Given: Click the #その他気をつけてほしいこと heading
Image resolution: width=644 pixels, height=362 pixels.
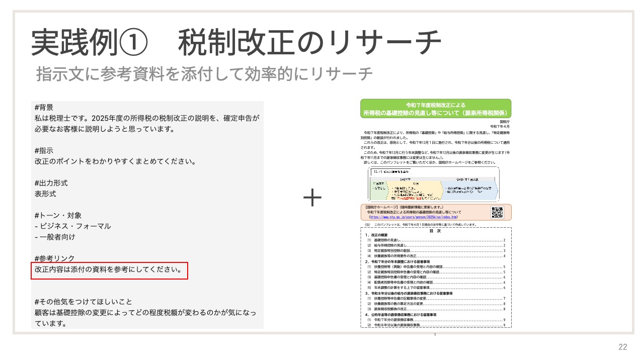Looking at the screenshot, I should (84, 302).
